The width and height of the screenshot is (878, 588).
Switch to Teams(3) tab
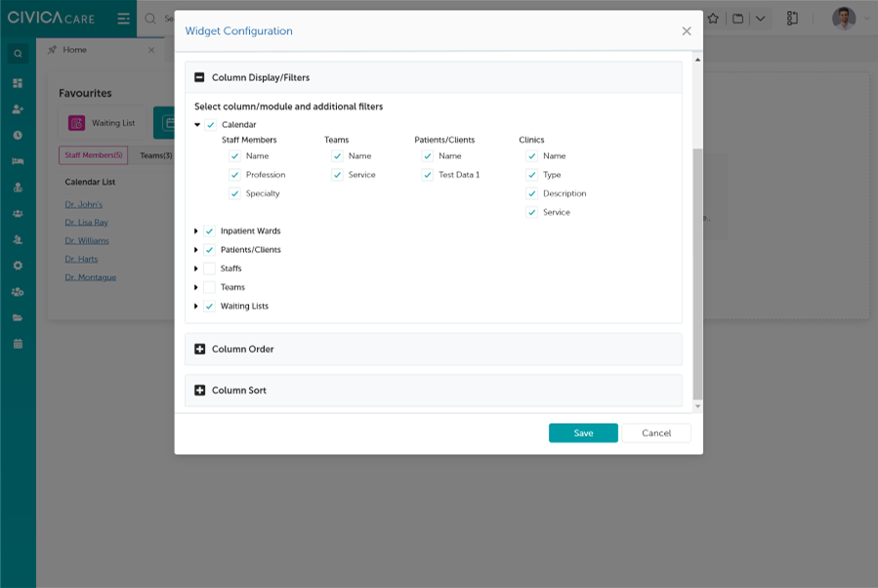click(155, 155)
